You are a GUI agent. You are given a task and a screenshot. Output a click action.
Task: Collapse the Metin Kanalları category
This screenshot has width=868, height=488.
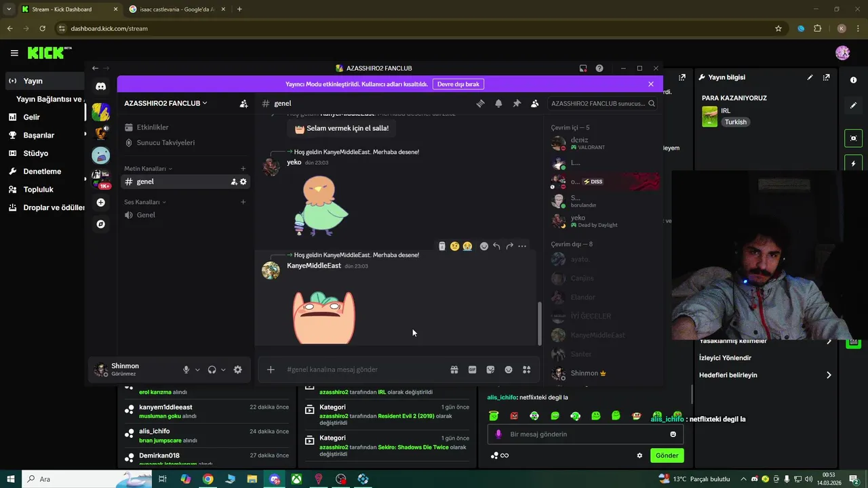point(148,169)
